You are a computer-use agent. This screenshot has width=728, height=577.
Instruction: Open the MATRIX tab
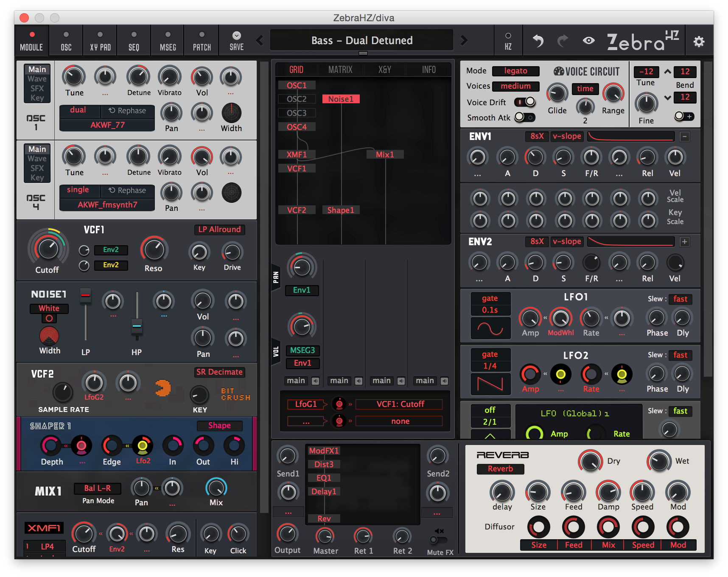pos(340,70)
